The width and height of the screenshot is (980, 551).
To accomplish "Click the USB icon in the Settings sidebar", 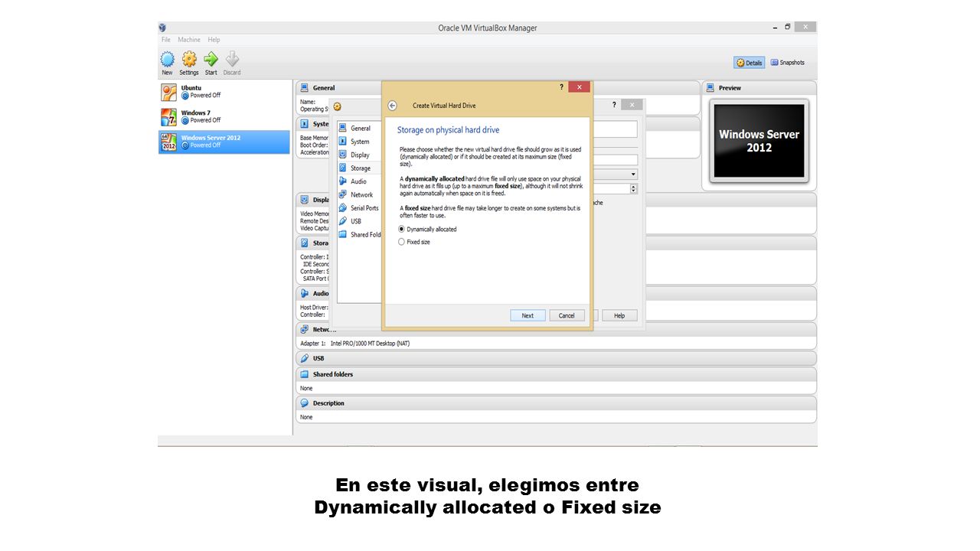I will pyautogui.click(x=343, y=221).
